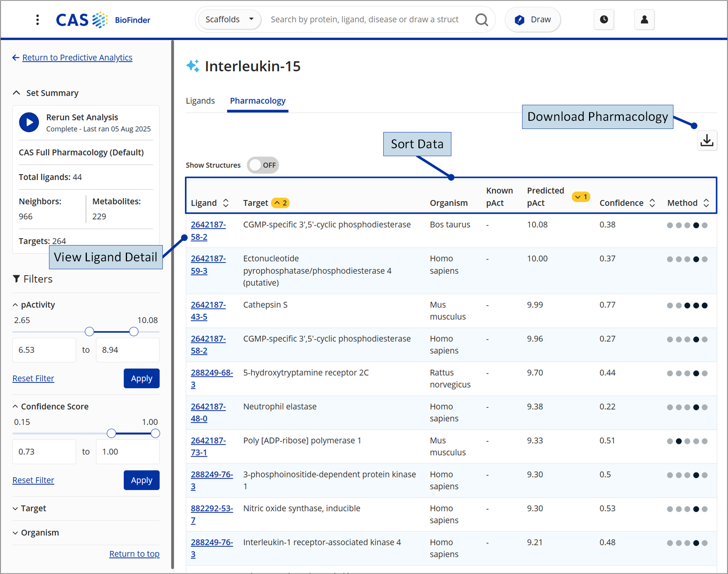Screen dimensions: 728x574
Task: Open ligand 288249-68-3 detail
Action: point(212,379)
